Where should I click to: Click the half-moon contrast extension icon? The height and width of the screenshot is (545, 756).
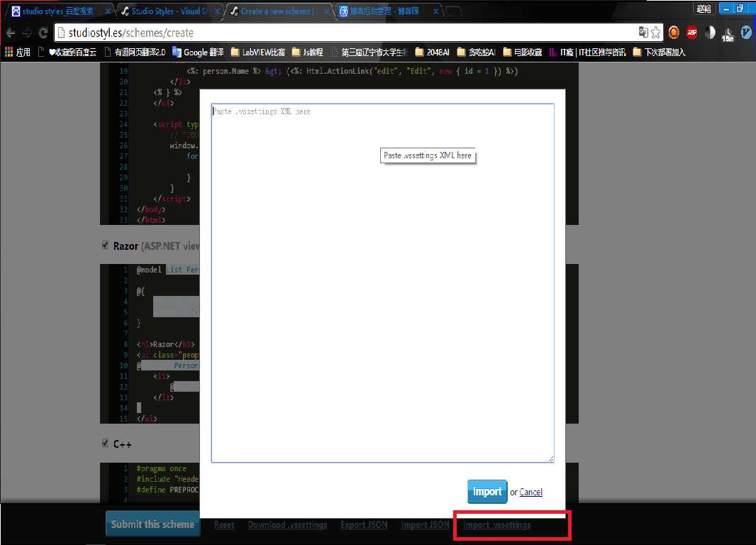(x=710, y=33)
